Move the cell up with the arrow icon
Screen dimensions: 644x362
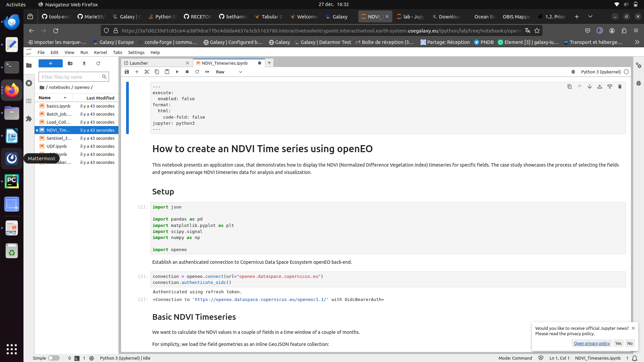click(580, 86)
